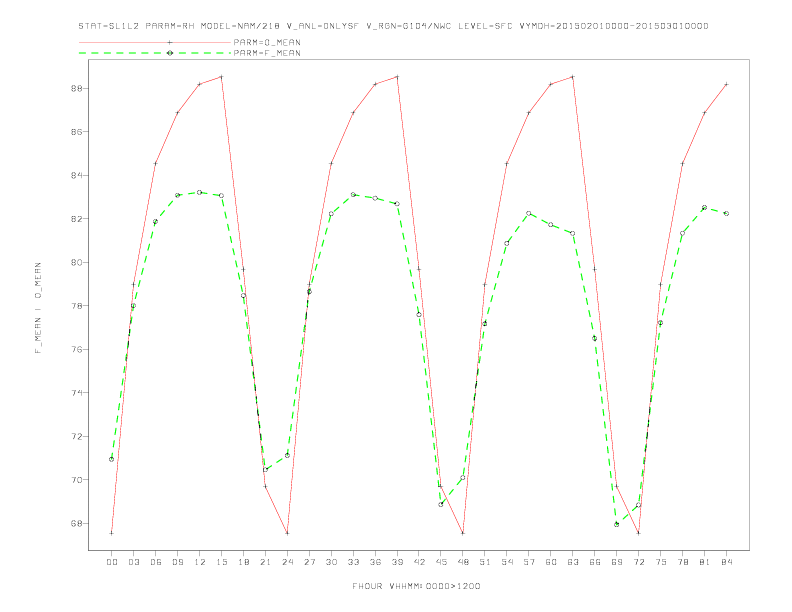
Task: Click y-axis tick label 70
Action: tap(77, 479)
